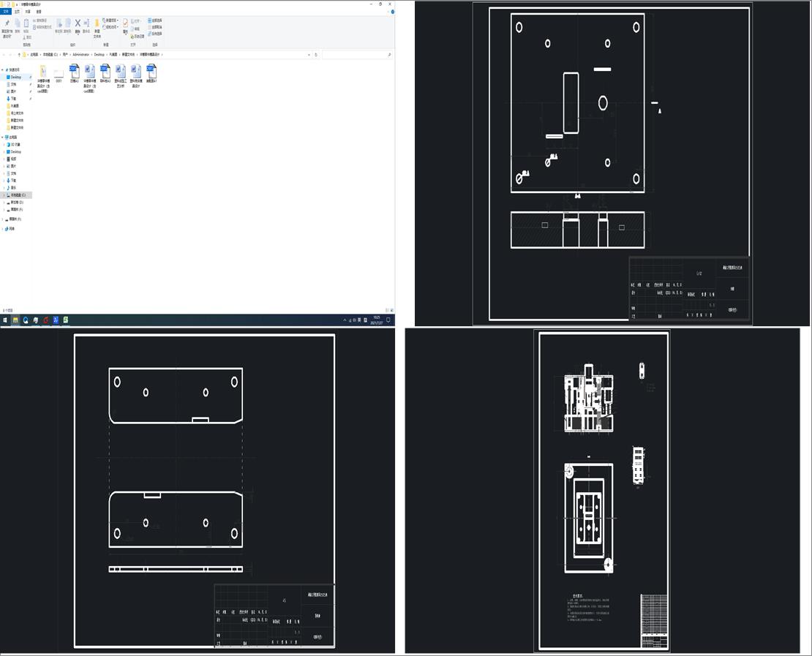812x656 pixels.
Task: Expand the Local Disk (C:) tree node
Action: [x=4, y=195]
